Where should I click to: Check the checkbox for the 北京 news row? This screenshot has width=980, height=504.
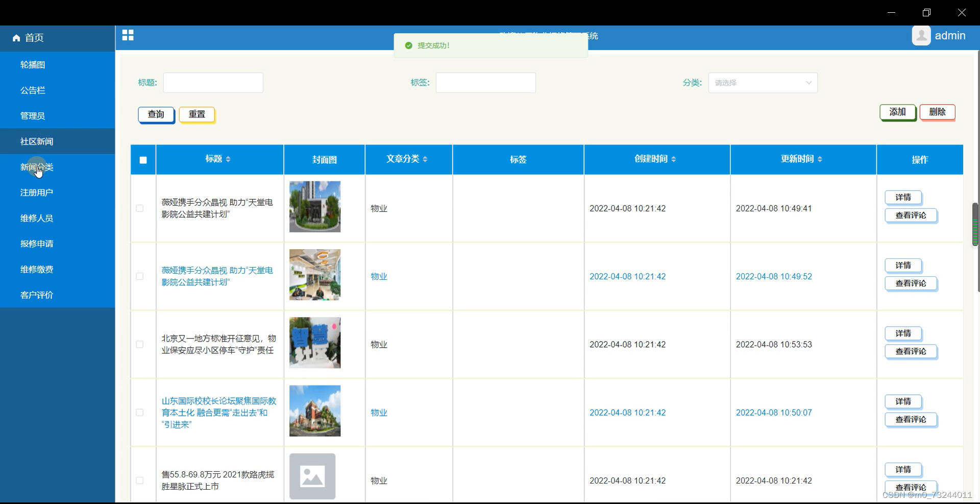pos(139,344)
